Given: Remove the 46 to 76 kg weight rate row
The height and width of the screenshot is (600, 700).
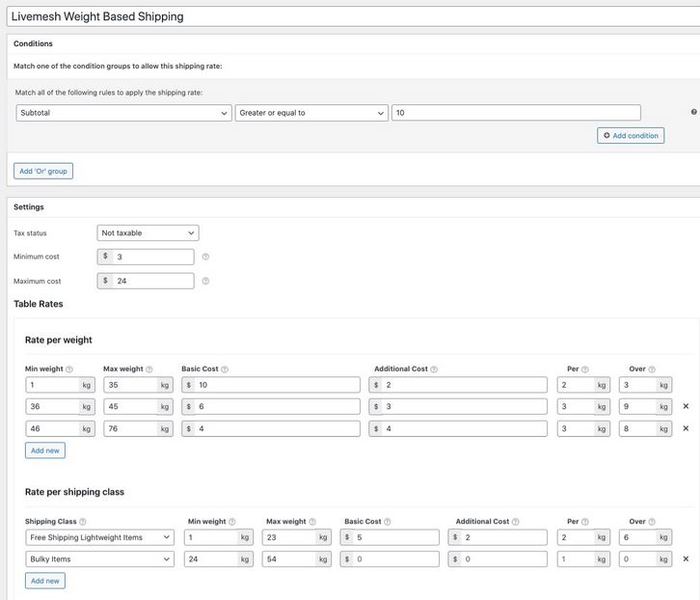Looking at the screenshot, I should click(x=686, y=428).
